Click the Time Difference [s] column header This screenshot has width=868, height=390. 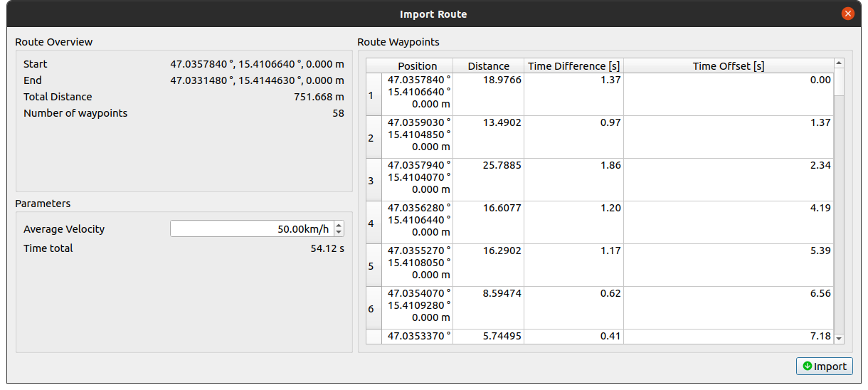(573, 66)
